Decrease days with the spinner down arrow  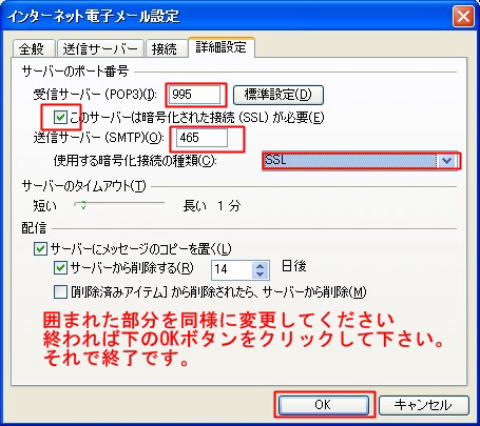(x=260, y=274)
